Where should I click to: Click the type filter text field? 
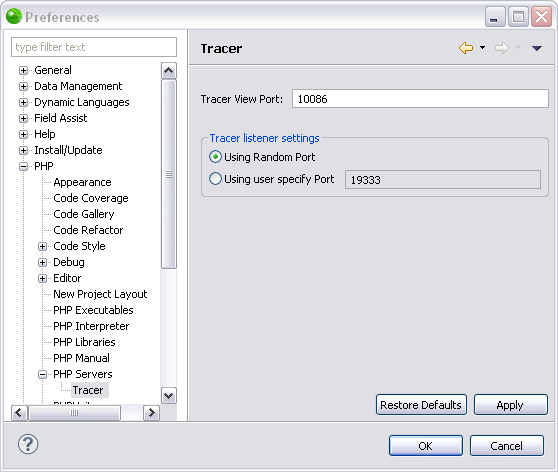[x=94, y=47]
